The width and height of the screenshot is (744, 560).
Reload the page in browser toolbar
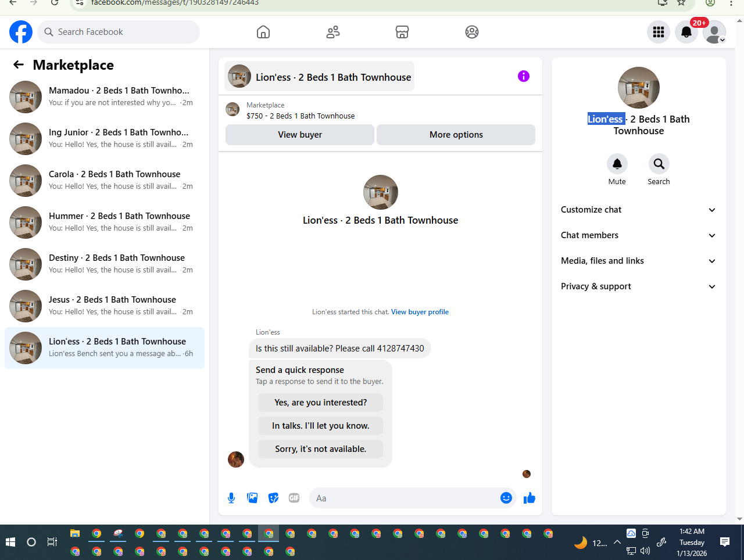point(55,2)
